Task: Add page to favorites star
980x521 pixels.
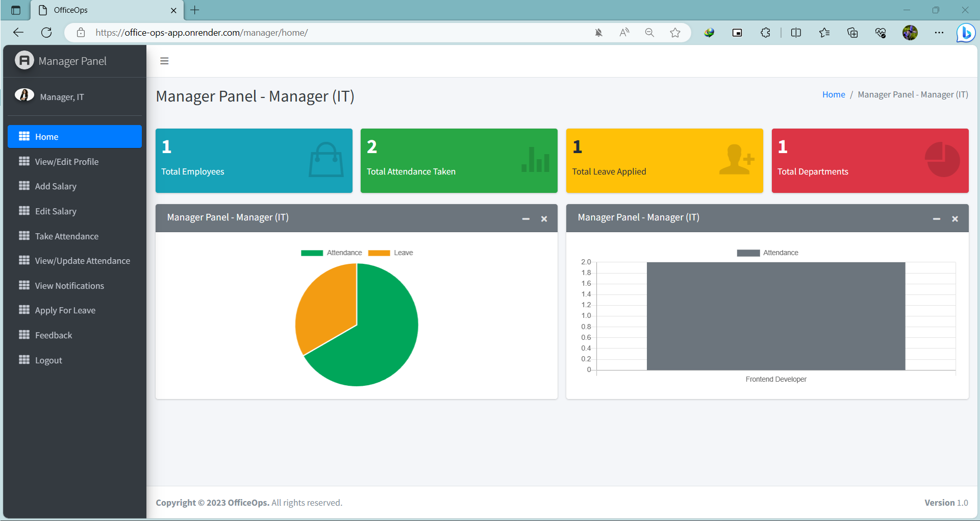Action: (675, 33)
